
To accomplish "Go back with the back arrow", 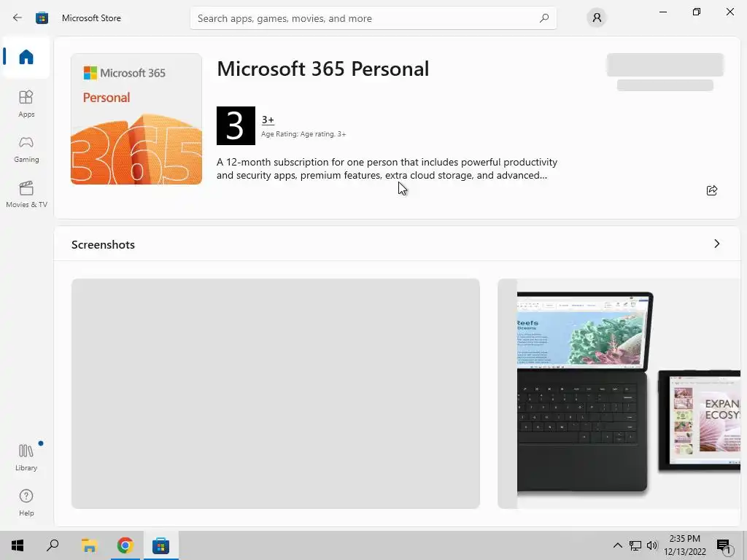I will [x=18, y=18].
